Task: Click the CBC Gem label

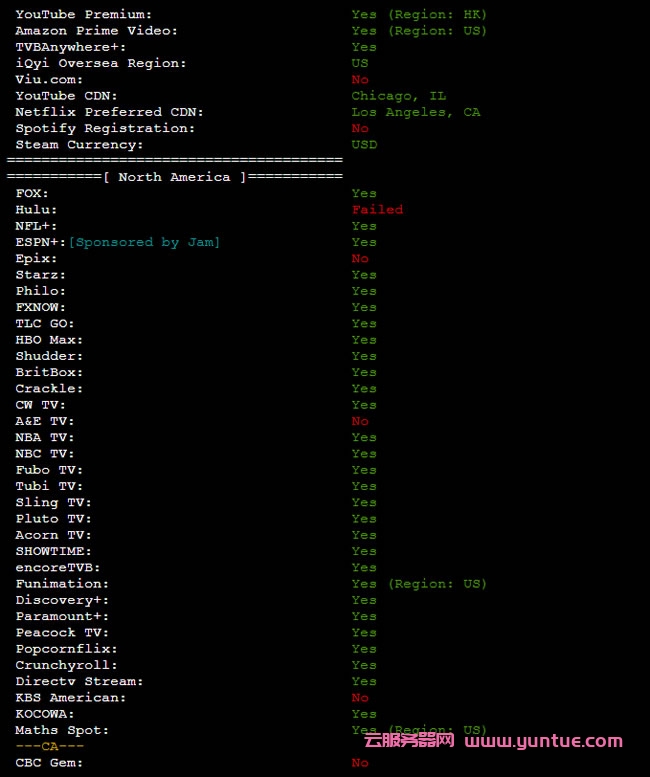Action: coord(49,763)
